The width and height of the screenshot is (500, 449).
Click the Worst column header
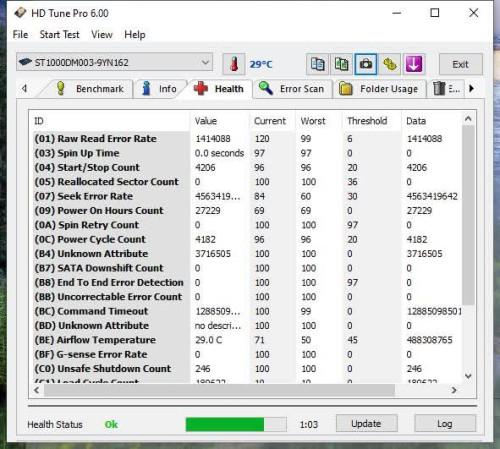click(319, 121)
